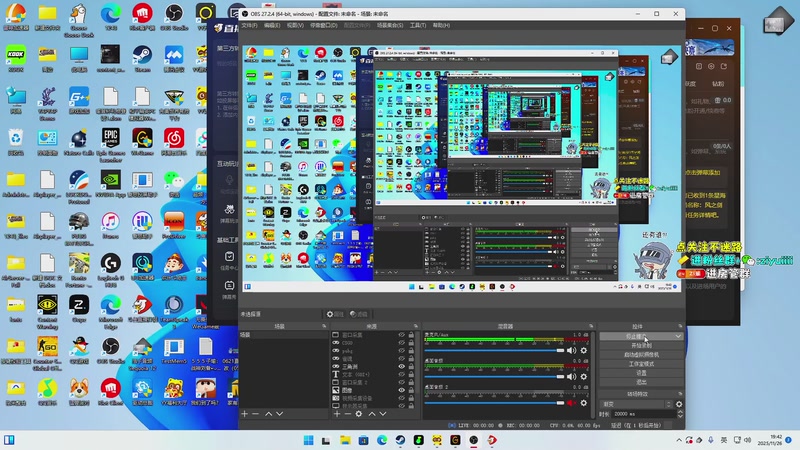Image resolution: width=800 pixels, height=450 pixels.
Task: Open the iTunes desktop shortcut
Action: [111, 226]
